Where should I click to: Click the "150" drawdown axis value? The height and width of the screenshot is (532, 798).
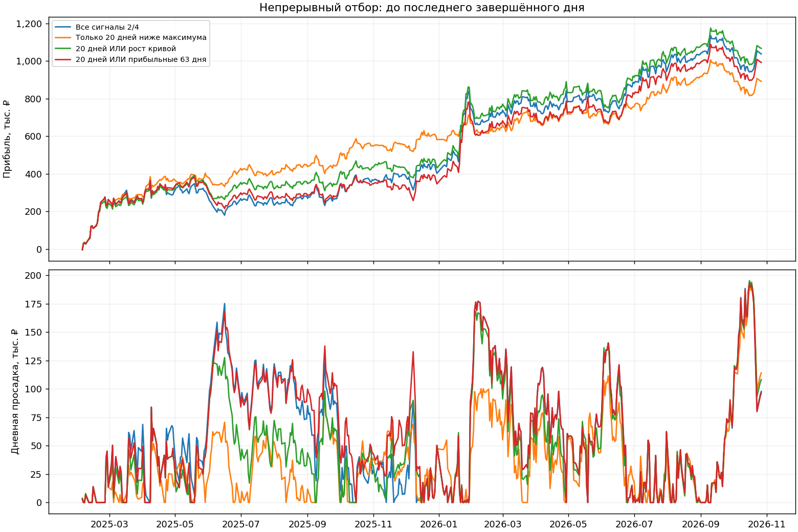point(34,332)
